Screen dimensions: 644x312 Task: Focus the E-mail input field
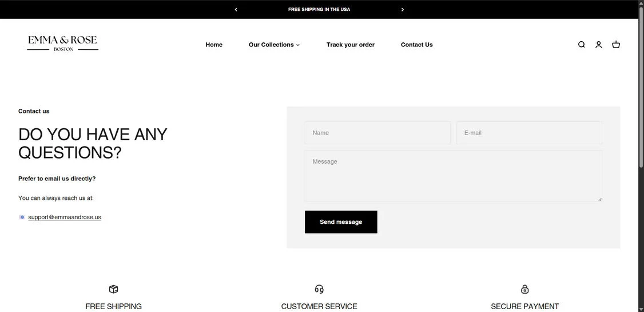pyautogui.click(x=529, y=133)
